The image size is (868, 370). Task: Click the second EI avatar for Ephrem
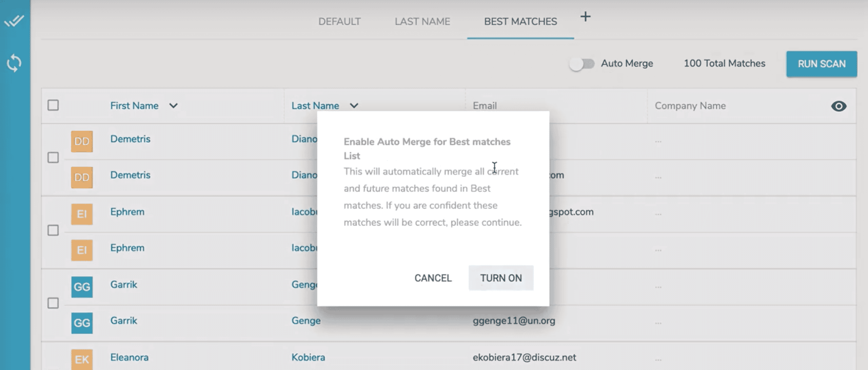point(82,250)
